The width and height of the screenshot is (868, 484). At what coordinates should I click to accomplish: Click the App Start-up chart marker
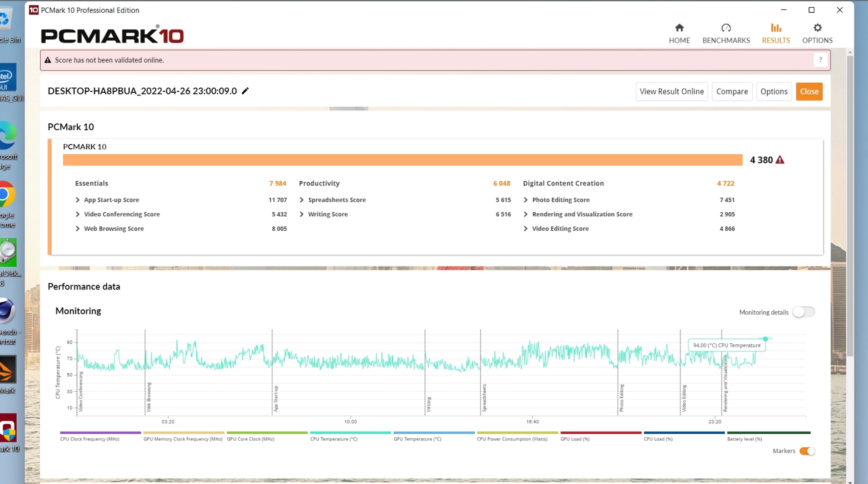[276, 399]
